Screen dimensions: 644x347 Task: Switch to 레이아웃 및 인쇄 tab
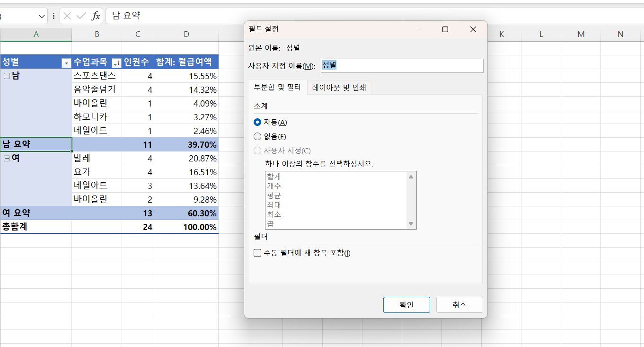[339, 88]
